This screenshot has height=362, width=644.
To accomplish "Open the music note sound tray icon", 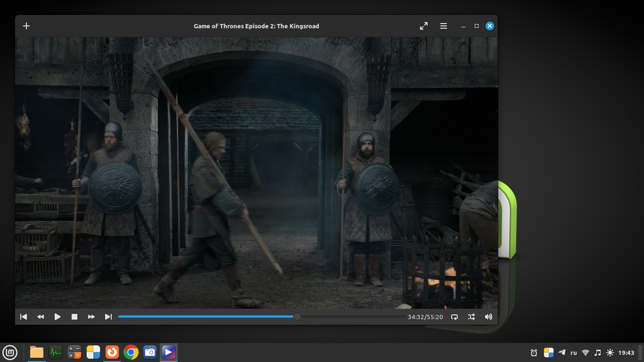I will coord(598,353).
